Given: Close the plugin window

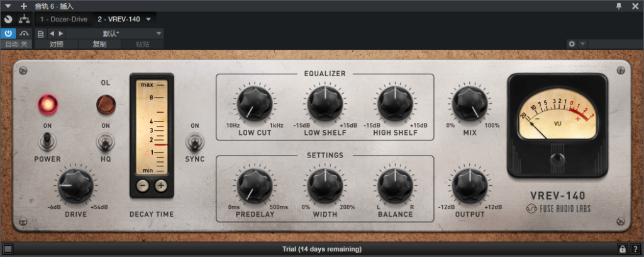Looking at the screenshot, I should (x=635, y=6).
